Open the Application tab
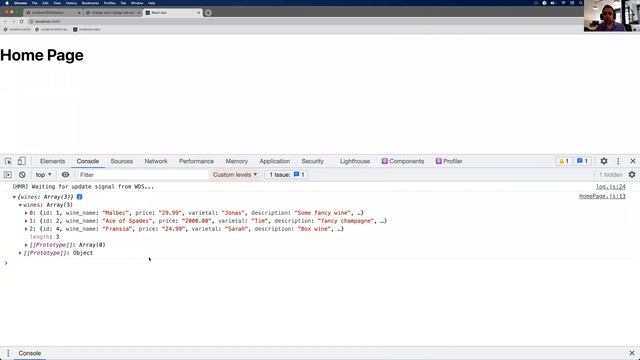Screen dimensions: 640x360 [x=275, y=161]
